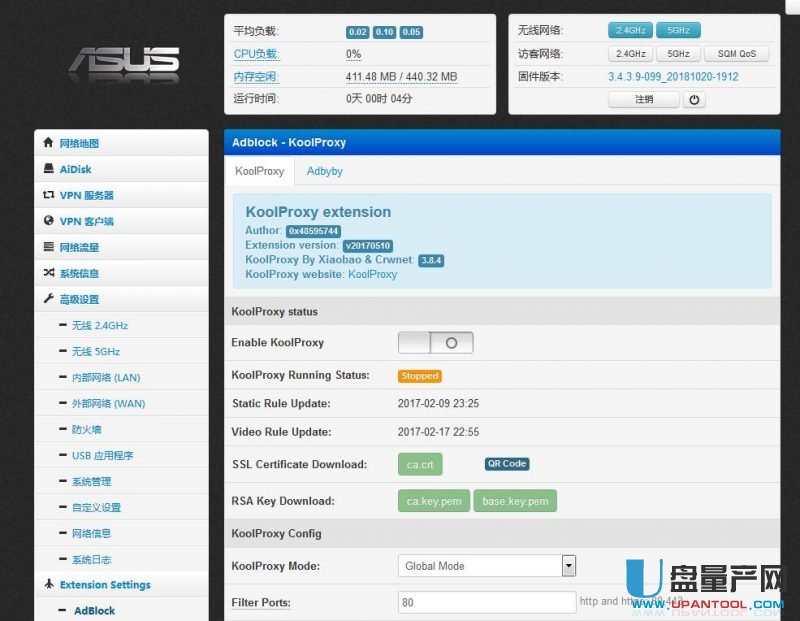This screenshot has height=621, width=800.
Task: Click the 系统信息 shuffle icon
Action: [48, 273]
